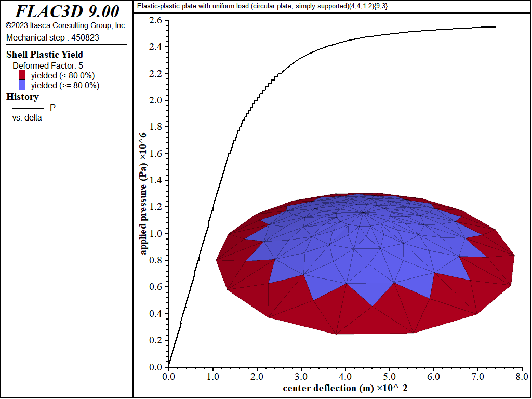Click the 'yielded (< 80.0%)' legend text
Screen dimensions: 532x399
click(63, 75)
